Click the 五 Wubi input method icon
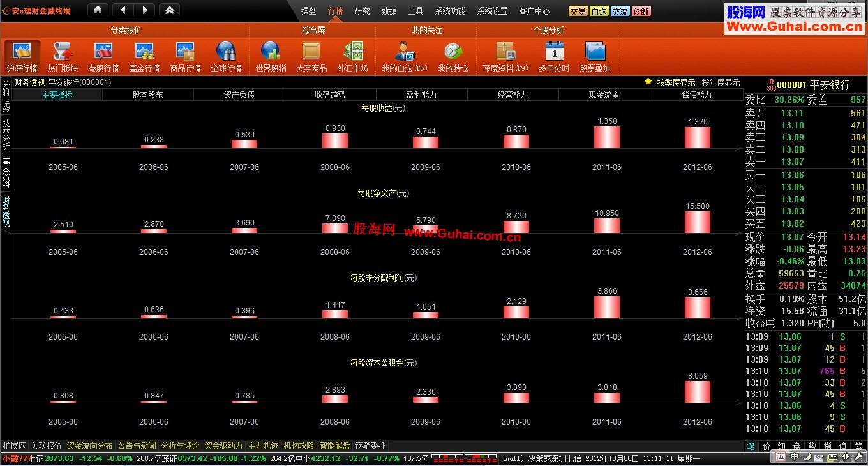This screenshot has width=868, height=466. click(782, 457)
